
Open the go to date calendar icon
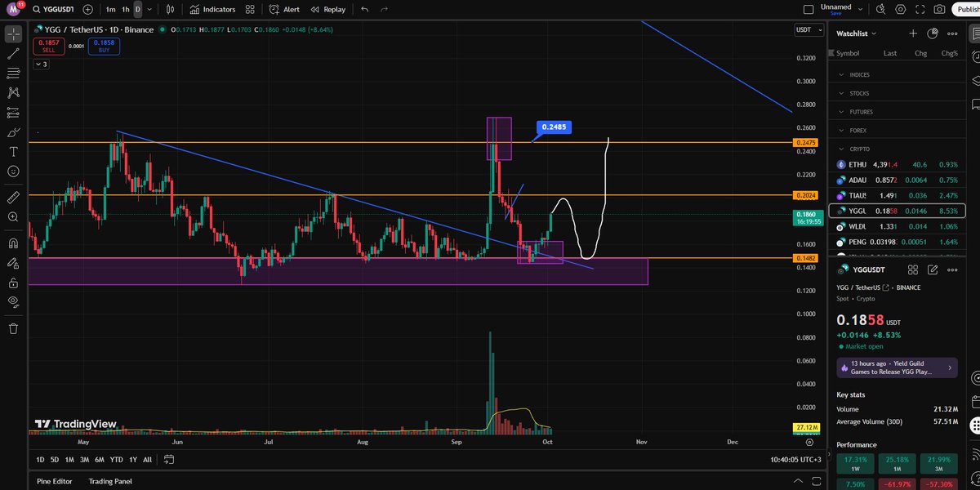coord(169,459)
